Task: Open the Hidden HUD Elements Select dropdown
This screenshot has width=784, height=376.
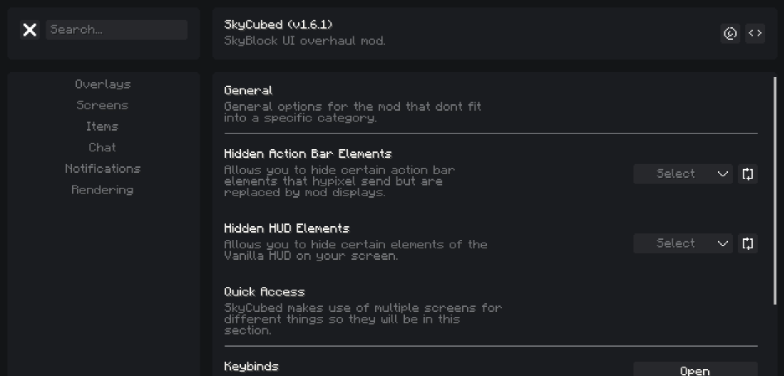Action: pyautogui.click(x=683, y=244)
